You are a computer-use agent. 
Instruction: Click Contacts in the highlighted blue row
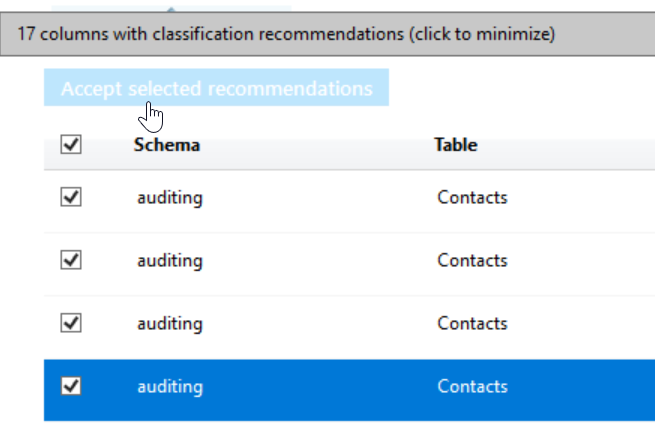[472, 387]
